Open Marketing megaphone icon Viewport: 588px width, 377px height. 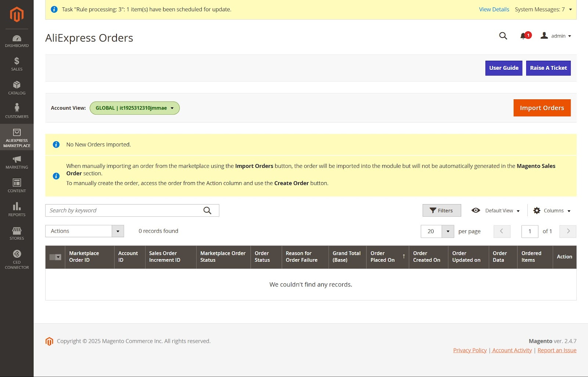pos(17,162)
